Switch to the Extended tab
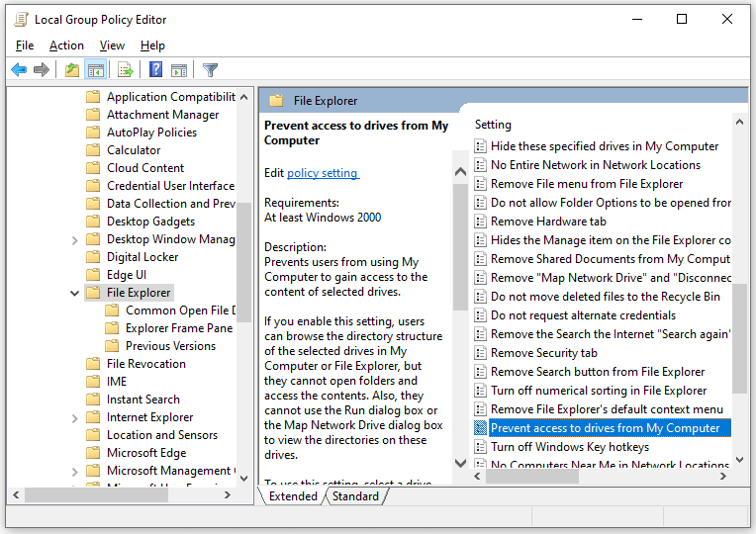This screenshot has height=534, width=756. click(293, 495)
